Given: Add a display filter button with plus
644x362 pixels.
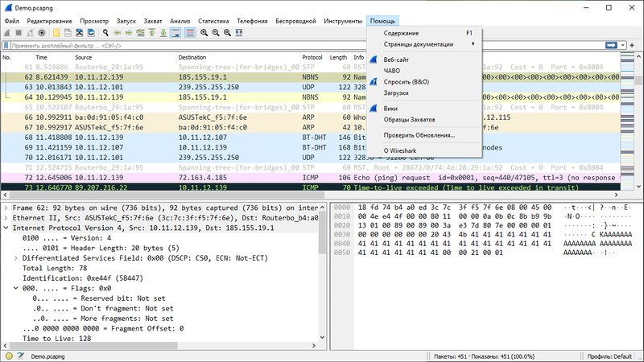Looking at the screenshot, I should pyautogui.click(x=632, y=45).
